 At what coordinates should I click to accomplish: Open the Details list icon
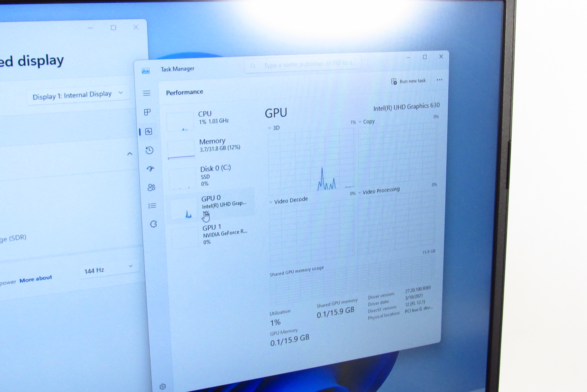(152, 206)
